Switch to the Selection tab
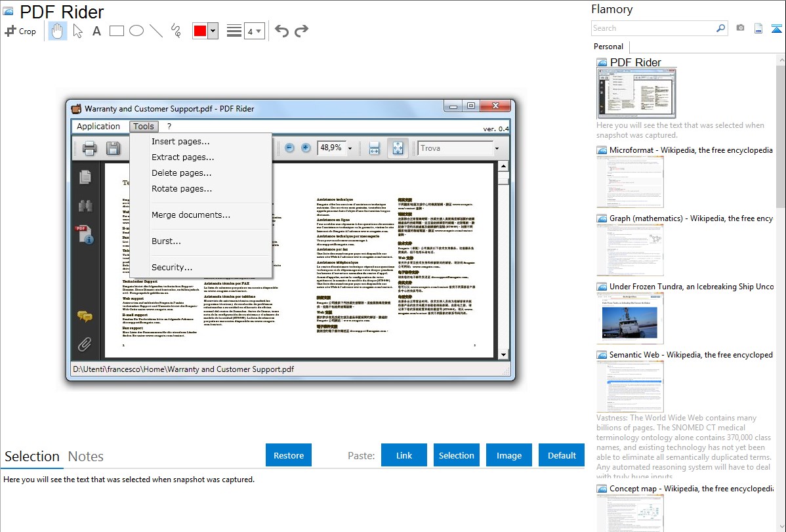The image size is (786, 532). click(x=32, y=457)
